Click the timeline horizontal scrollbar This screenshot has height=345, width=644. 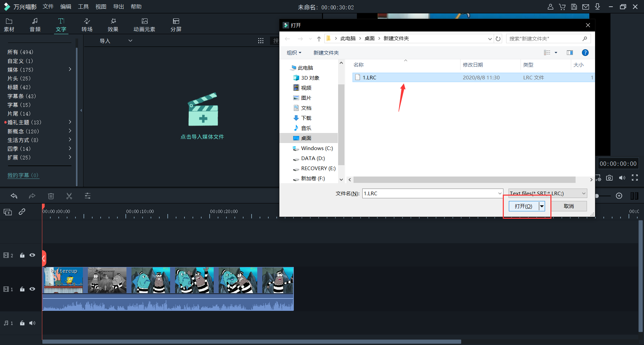point(252,342)
